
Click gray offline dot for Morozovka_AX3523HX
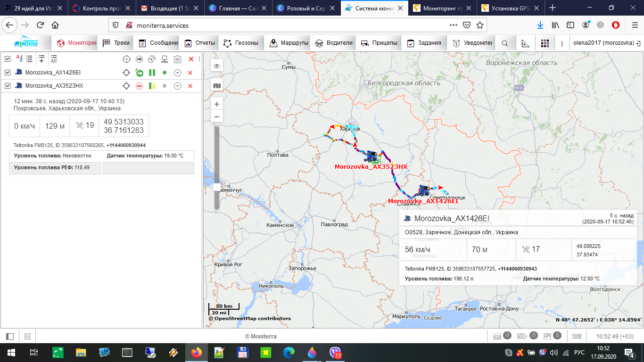(x=165, y=86)
